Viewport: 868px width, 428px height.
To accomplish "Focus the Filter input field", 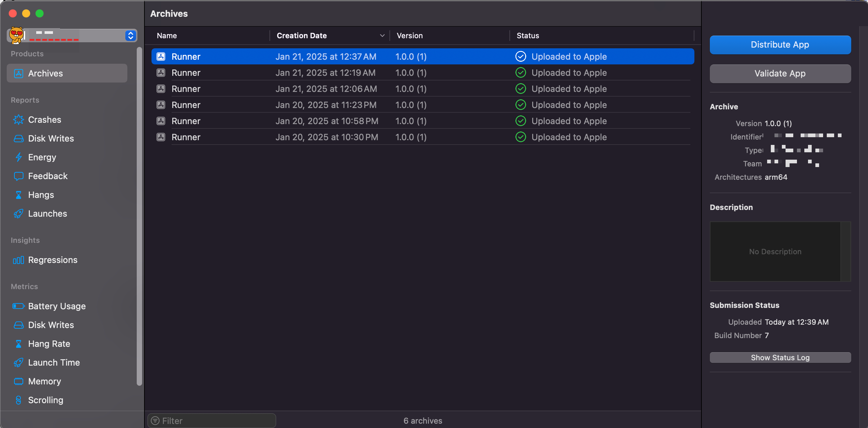I will click(211, 421).
